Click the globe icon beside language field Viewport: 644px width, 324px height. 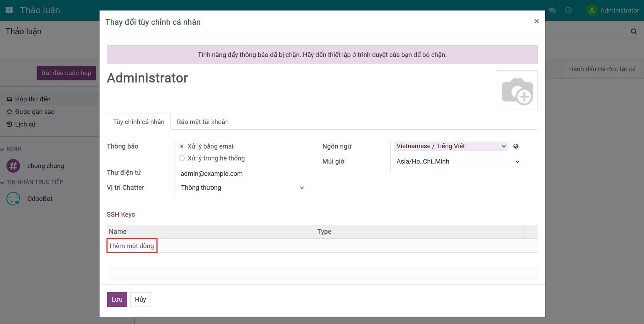tap(516, 146)
